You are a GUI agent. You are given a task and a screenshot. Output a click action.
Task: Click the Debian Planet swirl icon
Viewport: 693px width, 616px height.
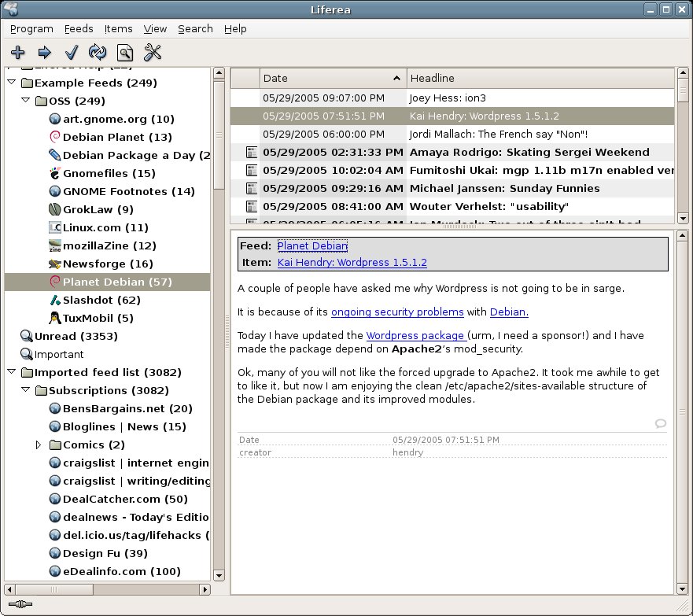coord(55,137)
